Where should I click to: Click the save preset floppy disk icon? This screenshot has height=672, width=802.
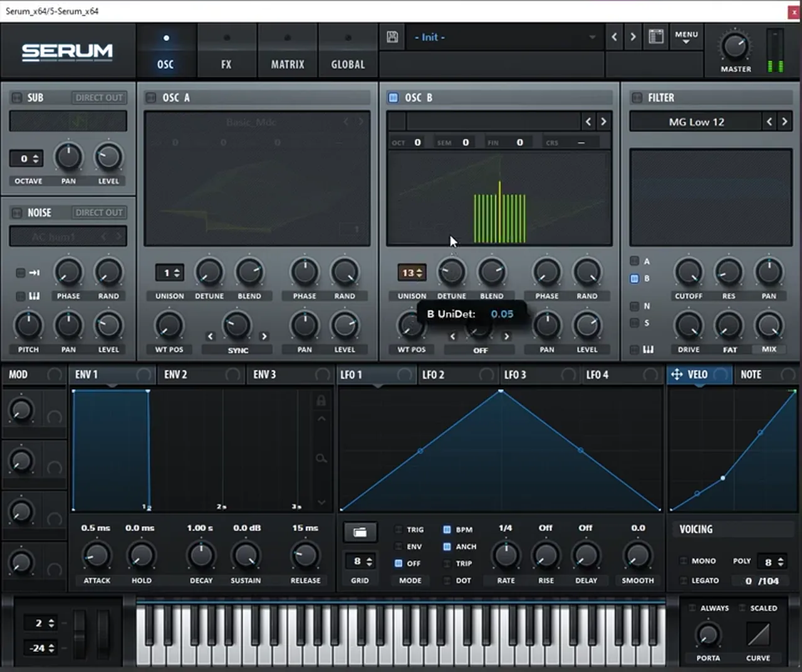point(392,37)
